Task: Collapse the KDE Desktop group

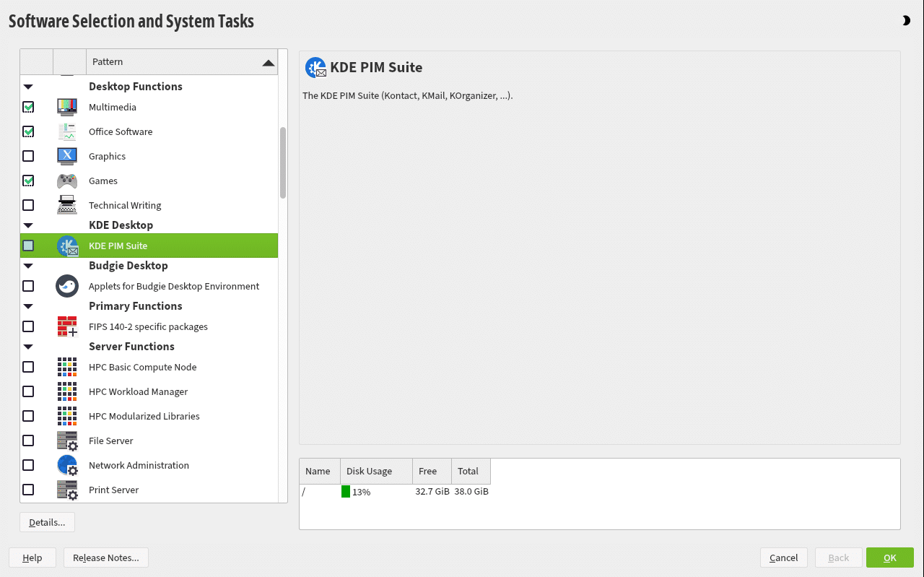Action: [28, 225]
